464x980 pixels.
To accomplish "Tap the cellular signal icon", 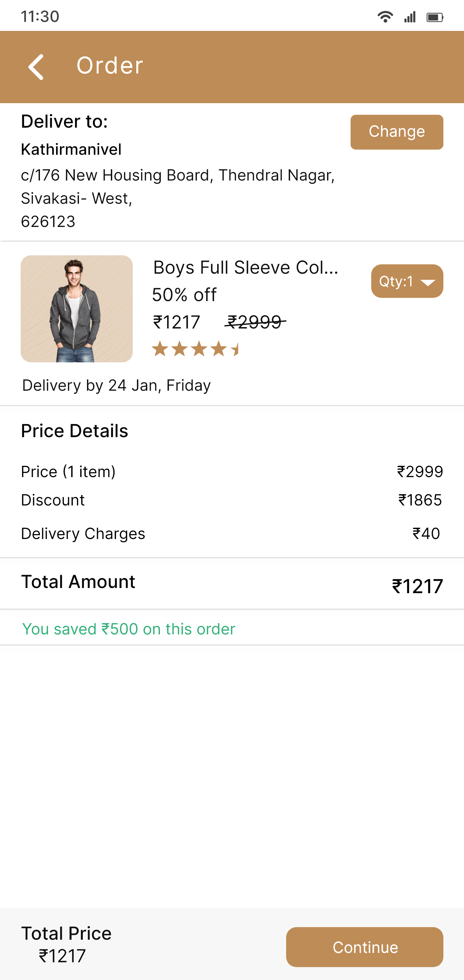I will tap(410, 17).
